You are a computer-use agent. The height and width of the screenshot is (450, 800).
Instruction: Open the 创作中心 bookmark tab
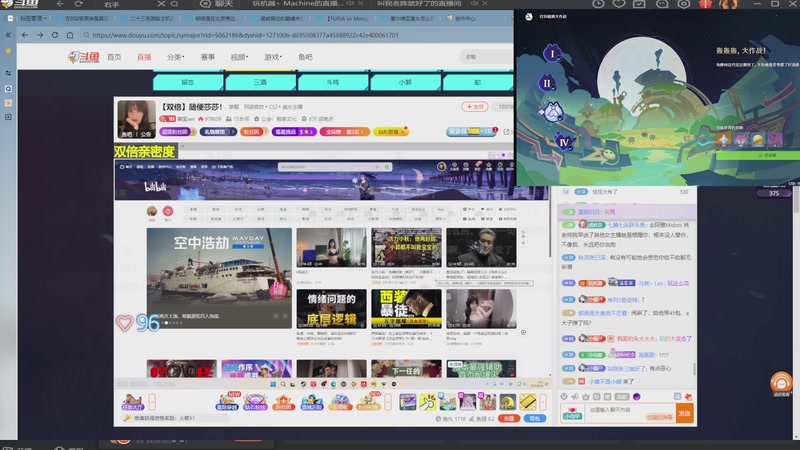461,18
